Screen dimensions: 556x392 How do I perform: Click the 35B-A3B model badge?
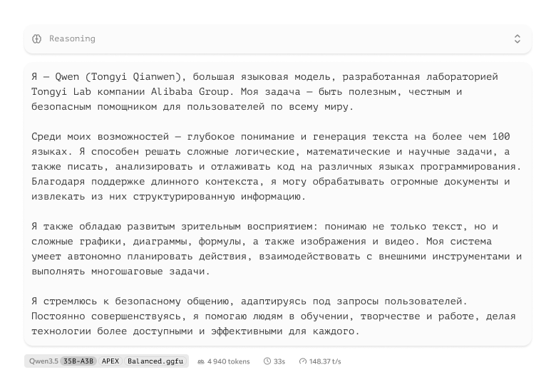pyautogui.click(x=78, y=361)
